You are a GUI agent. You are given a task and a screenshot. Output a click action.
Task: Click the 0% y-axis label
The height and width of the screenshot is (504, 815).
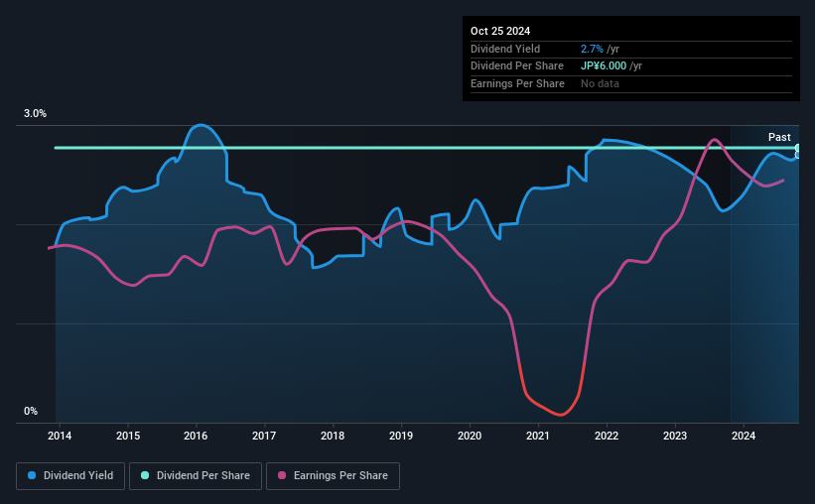(x=31, y=411)
